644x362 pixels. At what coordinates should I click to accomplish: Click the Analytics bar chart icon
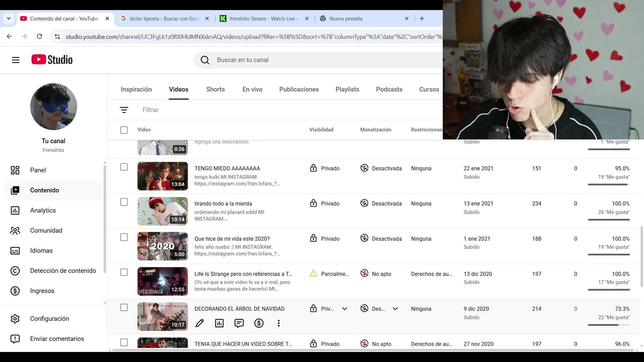click(x=15, y=210)
